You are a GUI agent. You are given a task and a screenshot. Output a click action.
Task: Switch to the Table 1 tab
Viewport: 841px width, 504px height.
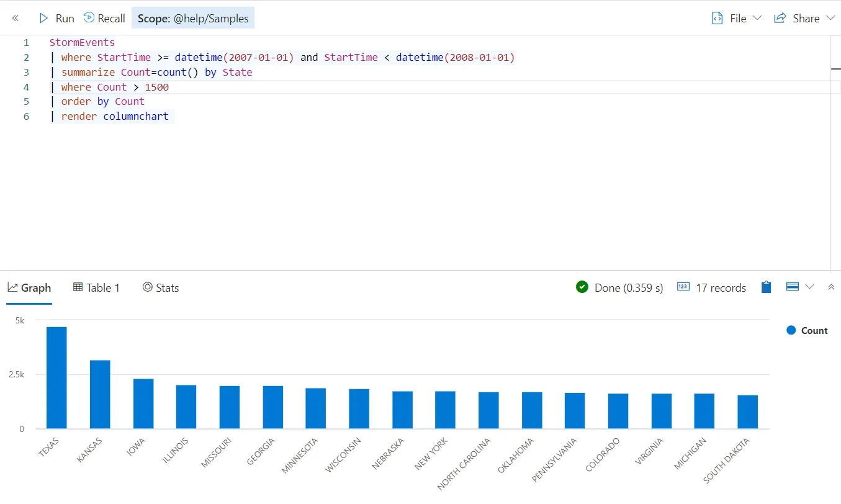point(96,287)
